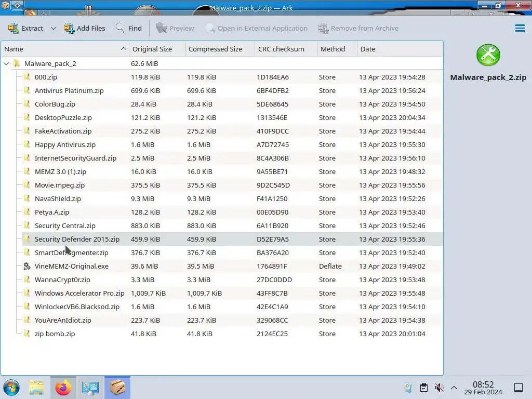Click the ColorBug.zip file icon
The image size is (532, 399).
[27, 104]
